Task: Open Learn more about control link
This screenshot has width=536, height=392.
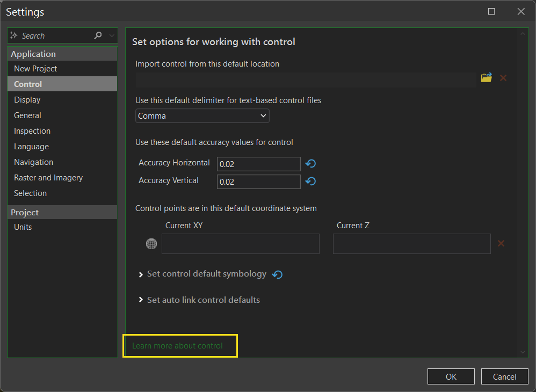Action: 177,346
